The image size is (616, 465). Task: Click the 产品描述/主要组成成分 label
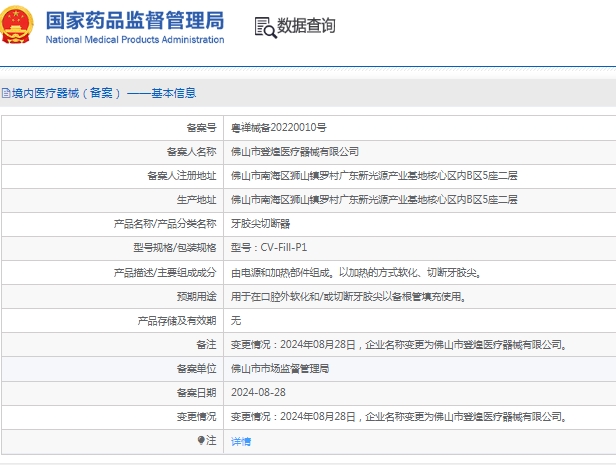tap(165, 273)
